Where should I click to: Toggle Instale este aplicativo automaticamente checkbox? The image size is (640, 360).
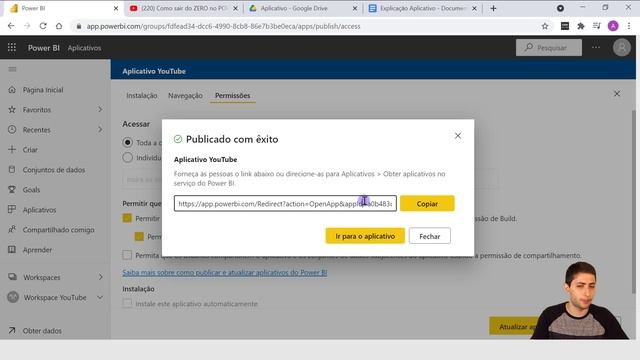point(127,303)
